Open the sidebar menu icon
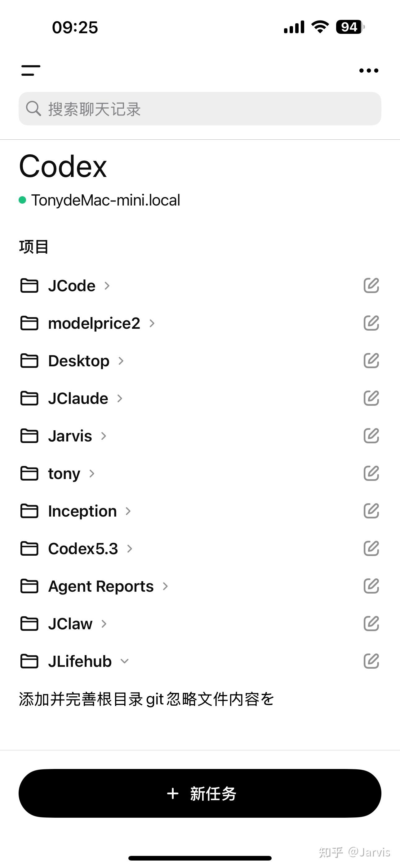The image size is (400, 868). click(31, 70)
